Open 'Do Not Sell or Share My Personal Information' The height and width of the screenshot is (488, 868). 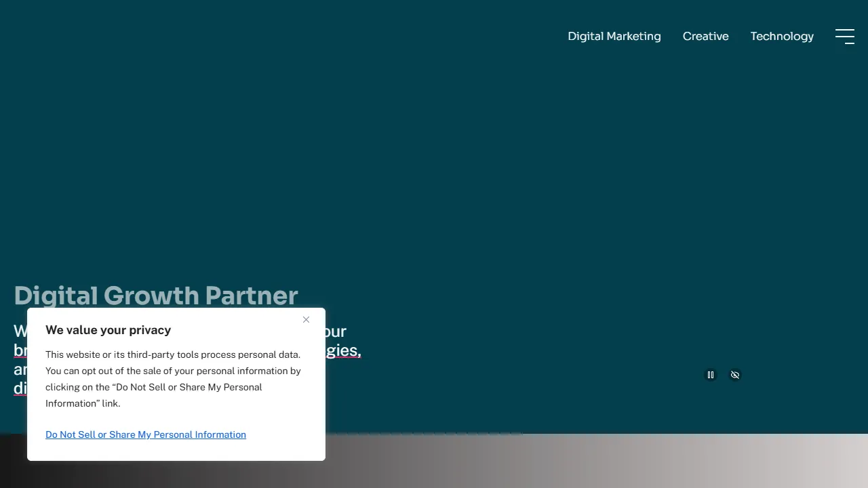pos(145,434)
